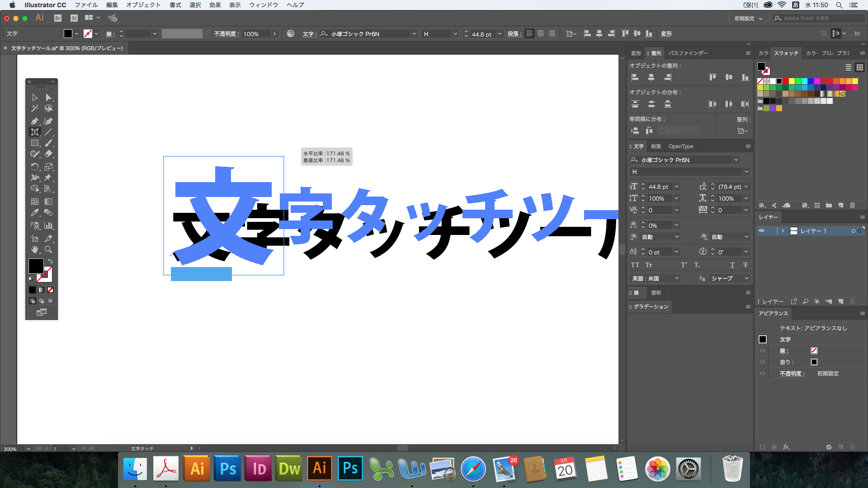
Task: Click the Reflect tool icon
Action: pyautogui.click(x=34, y=167)
